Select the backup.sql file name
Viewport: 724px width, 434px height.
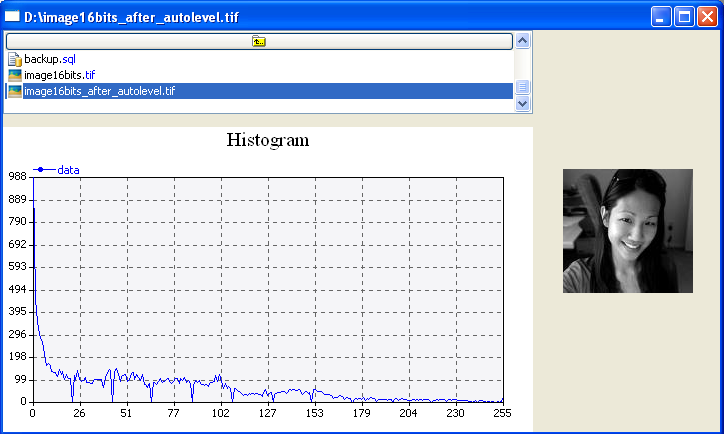point(49,60)
